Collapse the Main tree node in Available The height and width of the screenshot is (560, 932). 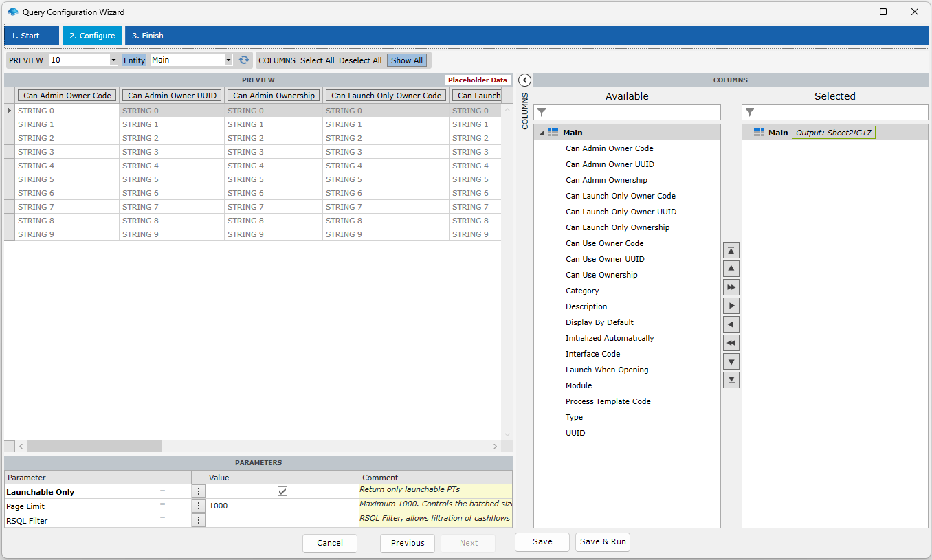tap(541, 133)
